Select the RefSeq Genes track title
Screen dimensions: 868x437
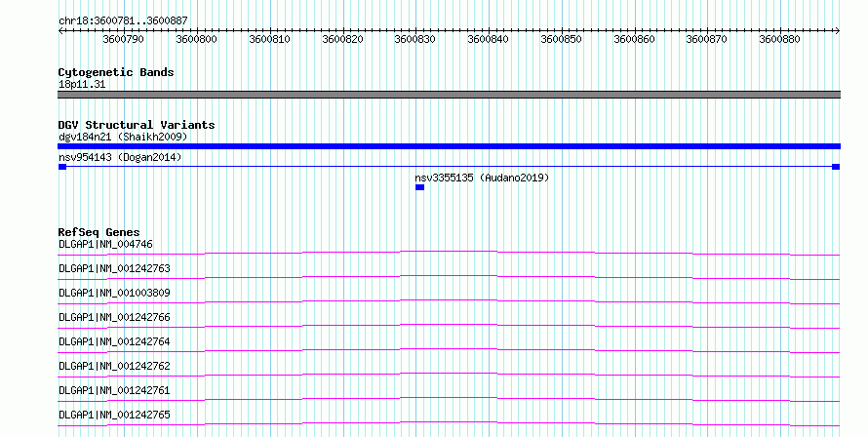[99, 232]
